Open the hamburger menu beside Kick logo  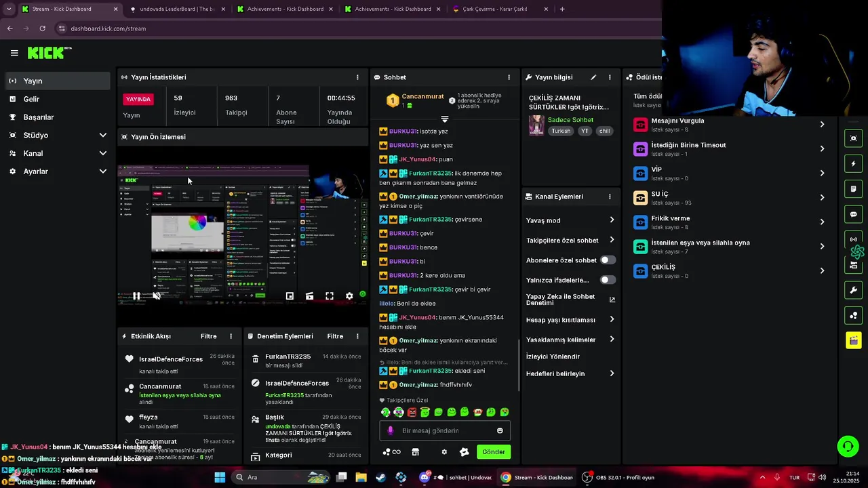pyautogui.click(x=14, y=53)
